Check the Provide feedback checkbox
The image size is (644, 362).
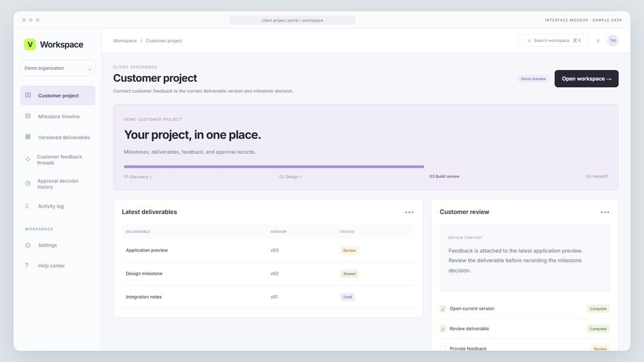click(x=443, y=349)
